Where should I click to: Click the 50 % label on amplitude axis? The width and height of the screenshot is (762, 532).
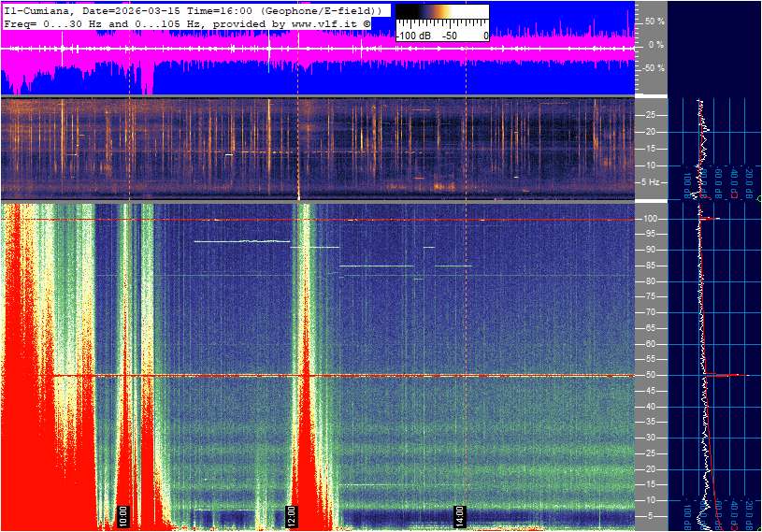coord(654,21)
